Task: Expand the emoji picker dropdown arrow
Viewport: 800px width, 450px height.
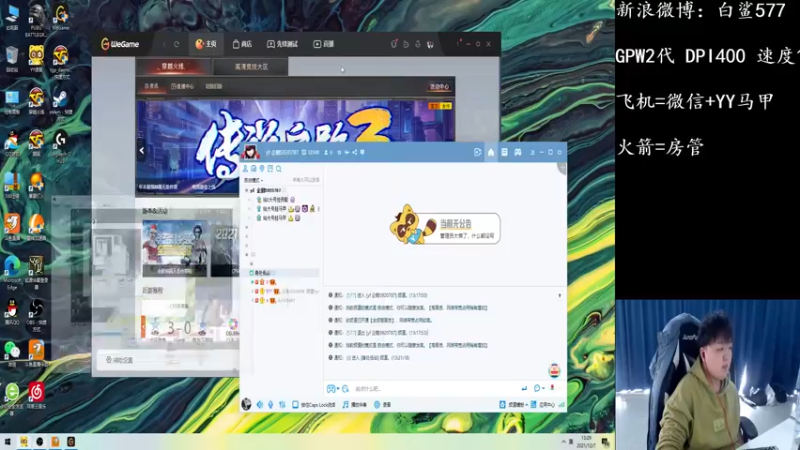Action: click(338, 389)
